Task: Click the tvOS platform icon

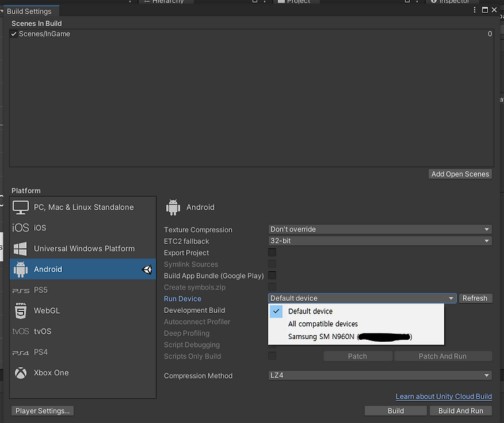Action: pos(21,331)
